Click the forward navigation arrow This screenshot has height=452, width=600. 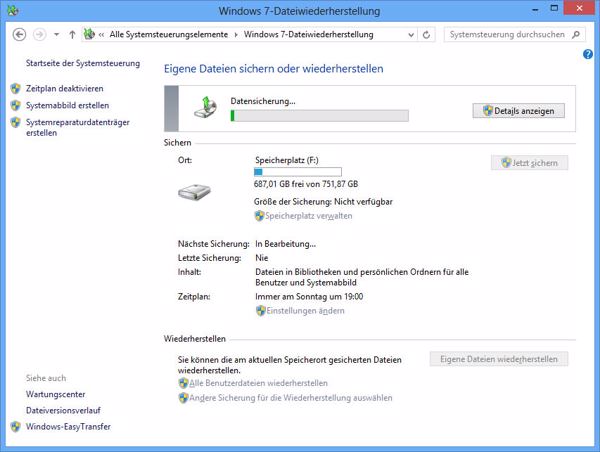(39, 35)
